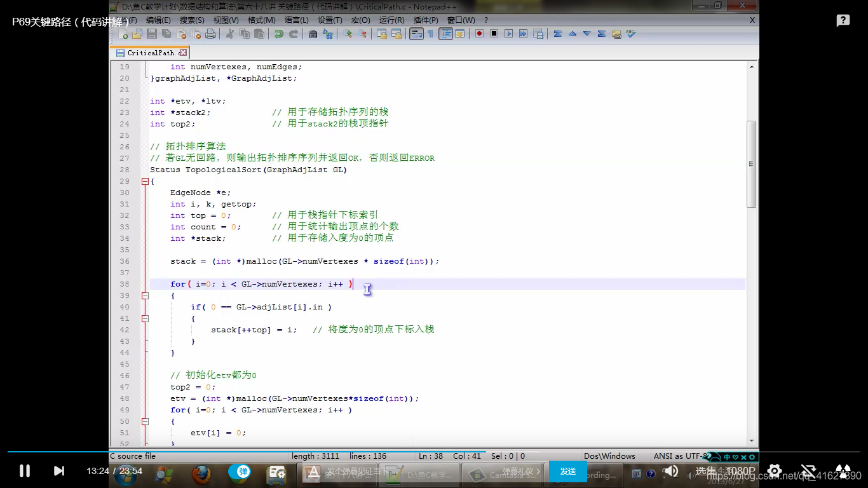This screenshot has width=868, height=488.
Task: Open the 搜索(S) menu
Action: (192, 20)
